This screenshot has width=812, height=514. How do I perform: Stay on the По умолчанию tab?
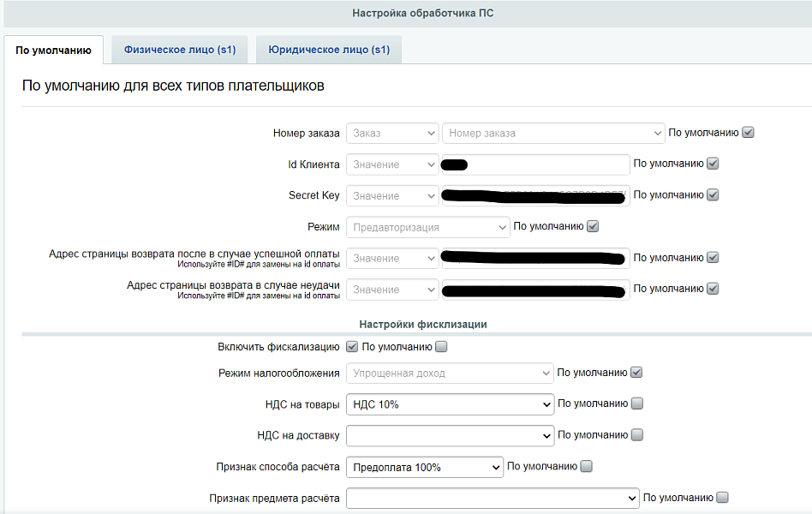tap(53, 49)
